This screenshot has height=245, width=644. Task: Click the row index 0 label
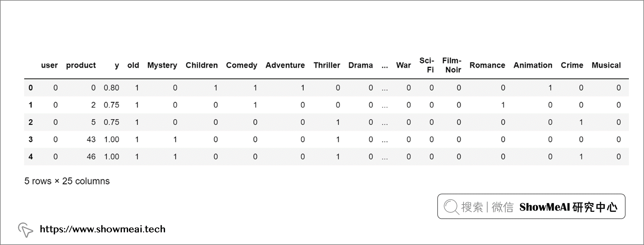pos(31,88)
